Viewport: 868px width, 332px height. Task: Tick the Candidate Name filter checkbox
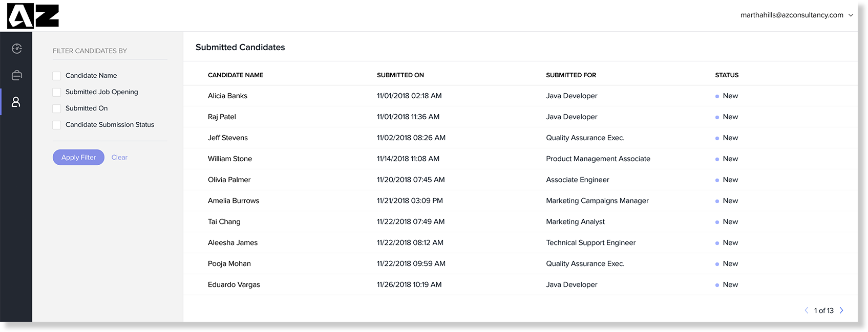coord(57,76)
